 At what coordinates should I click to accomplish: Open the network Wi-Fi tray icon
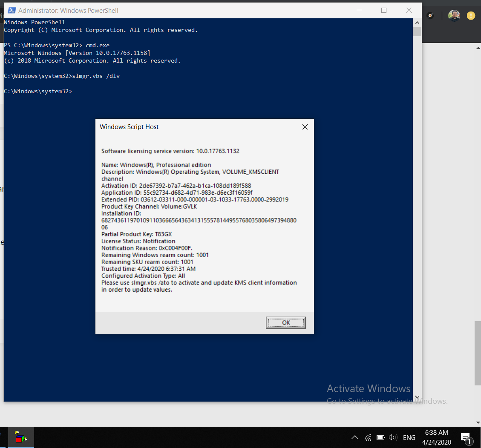tap(368, 438)
